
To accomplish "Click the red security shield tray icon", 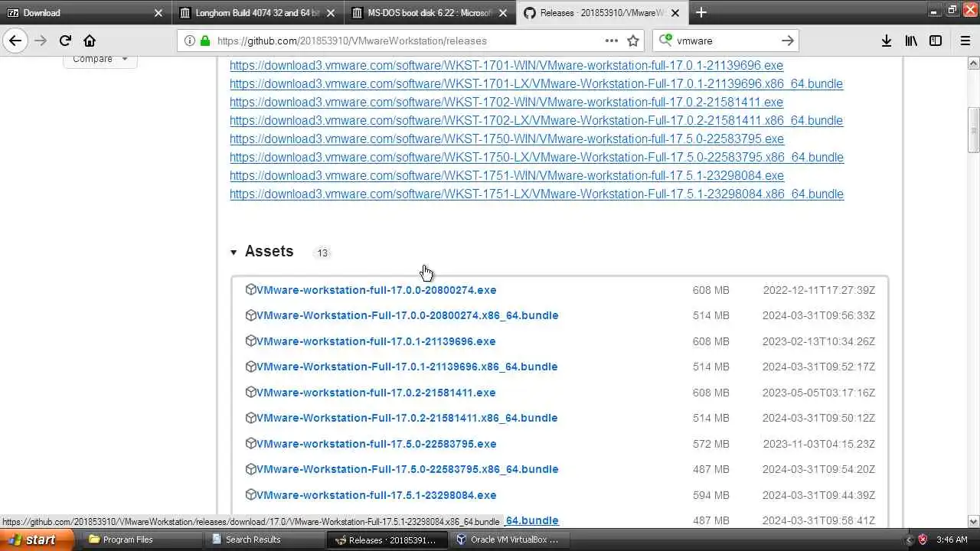I will click(x=923, y=540).
